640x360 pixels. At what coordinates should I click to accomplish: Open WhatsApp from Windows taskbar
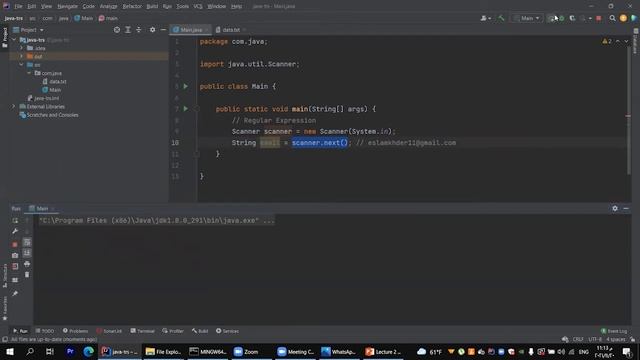[x=338, y=352]
